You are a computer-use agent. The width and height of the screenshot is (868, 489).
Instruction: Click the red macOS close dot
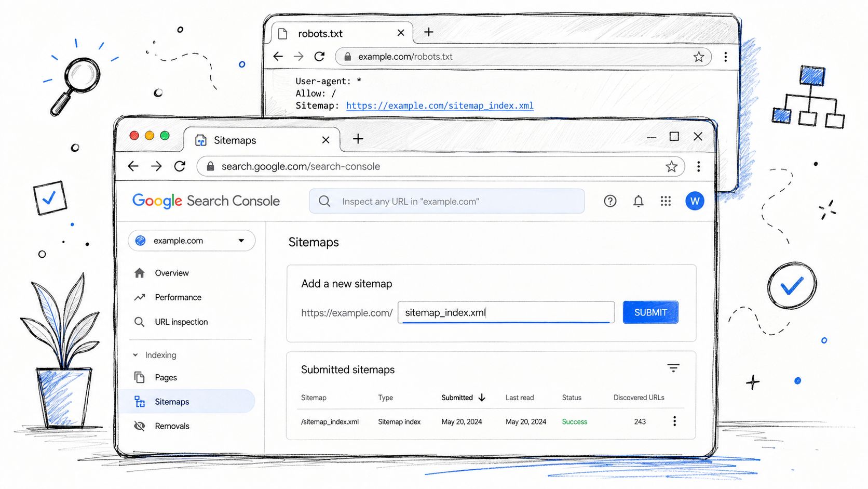tap(134, 136)
